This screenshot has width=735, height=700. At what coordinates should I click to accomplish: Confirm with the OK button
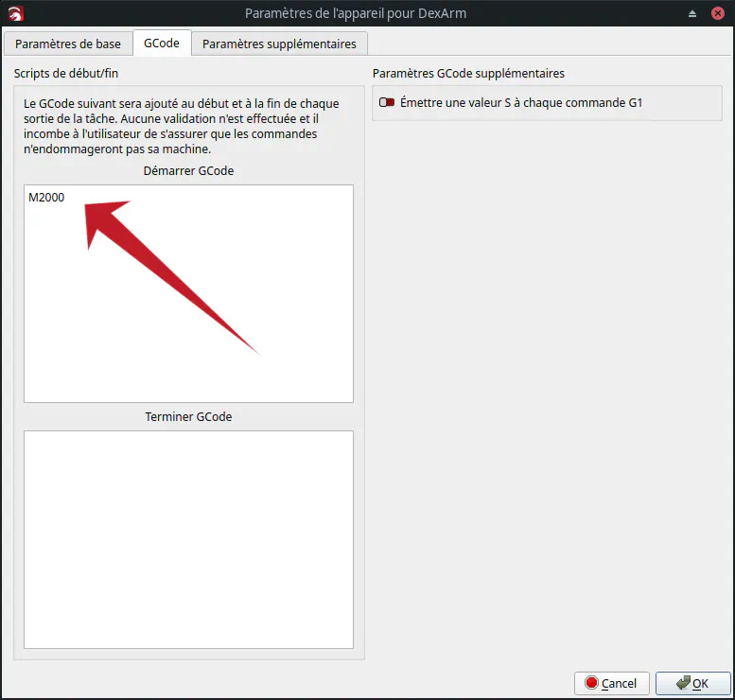[692, 683]
